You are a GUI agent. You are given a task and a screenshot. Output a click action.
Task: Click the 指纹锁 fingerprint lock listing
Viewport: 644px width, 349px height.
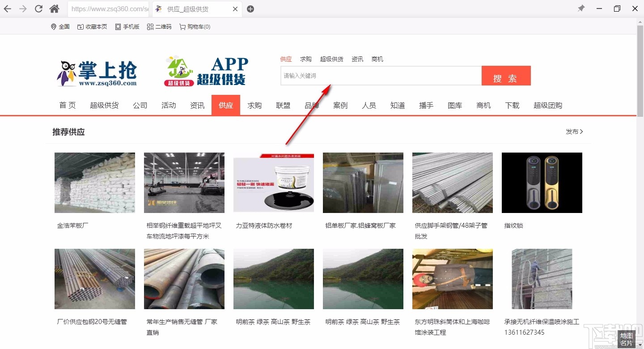point(513,226)
